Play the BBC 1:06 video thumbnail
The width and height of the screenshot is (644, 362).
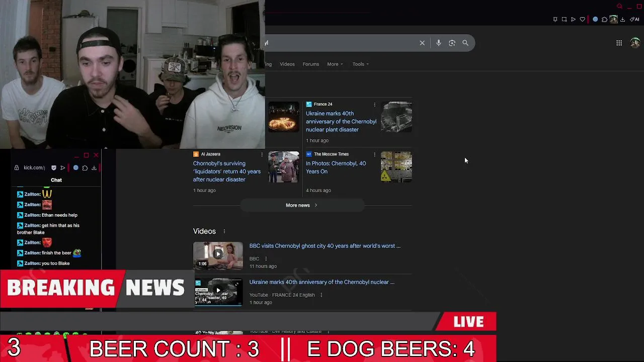coord(218,256)
